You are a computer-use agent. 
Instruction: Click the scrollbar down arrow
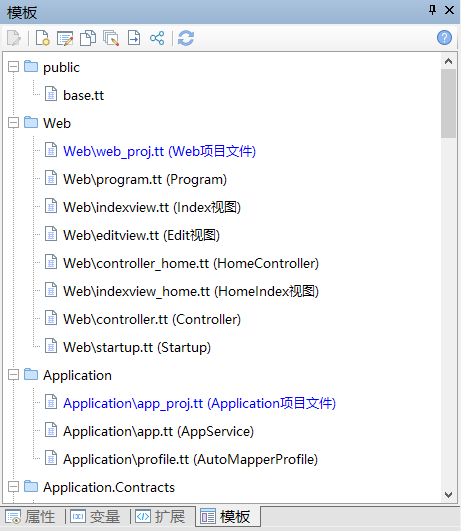pos(448,495)
